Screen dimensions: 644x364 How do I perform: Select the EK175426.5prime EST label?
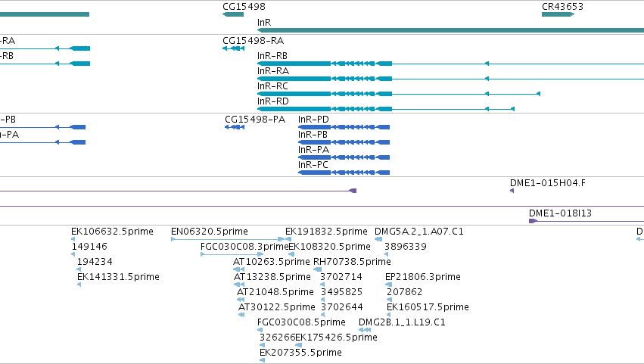[336, 338]
